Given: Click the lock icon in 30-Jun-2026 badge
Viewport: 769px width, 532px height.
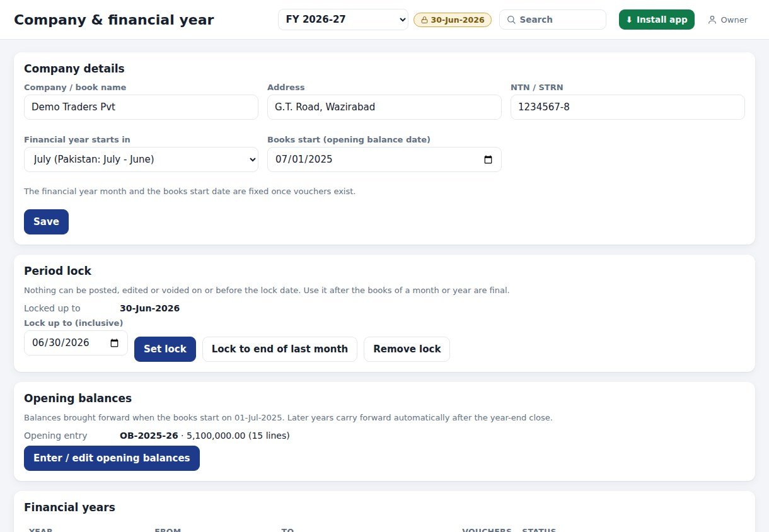Looking at the screenshot, I should [x=425, y=20].
